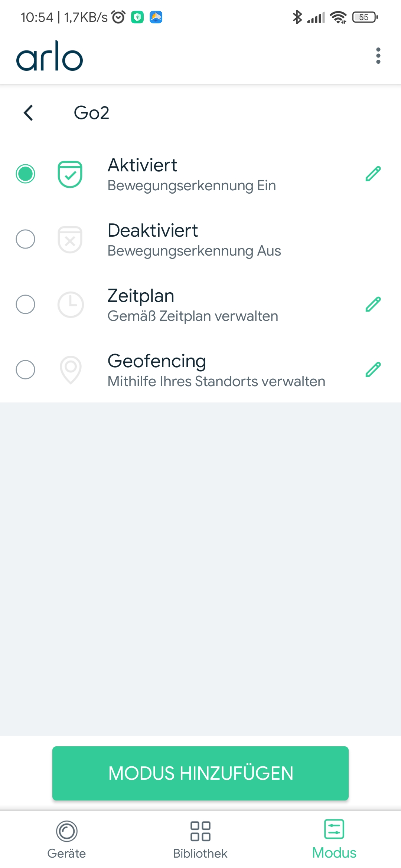401x868 pixels.
Task: Edit the Zeitplan mode with pencil icon
Action: pyautogui.click(x=373, y=304)
